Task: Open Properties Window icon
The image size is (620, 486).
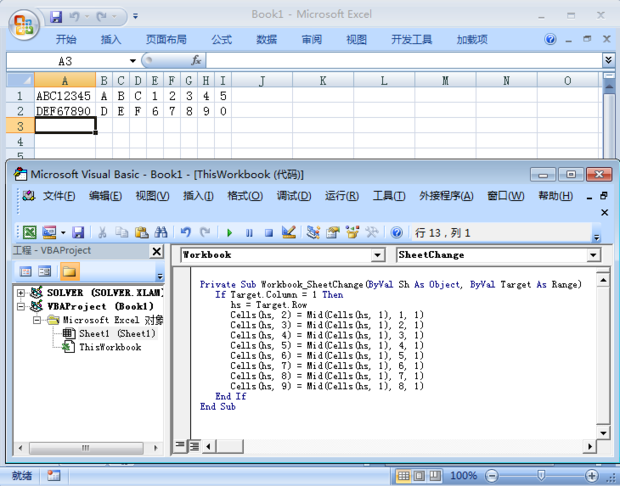Action: (x=333, y=233)
